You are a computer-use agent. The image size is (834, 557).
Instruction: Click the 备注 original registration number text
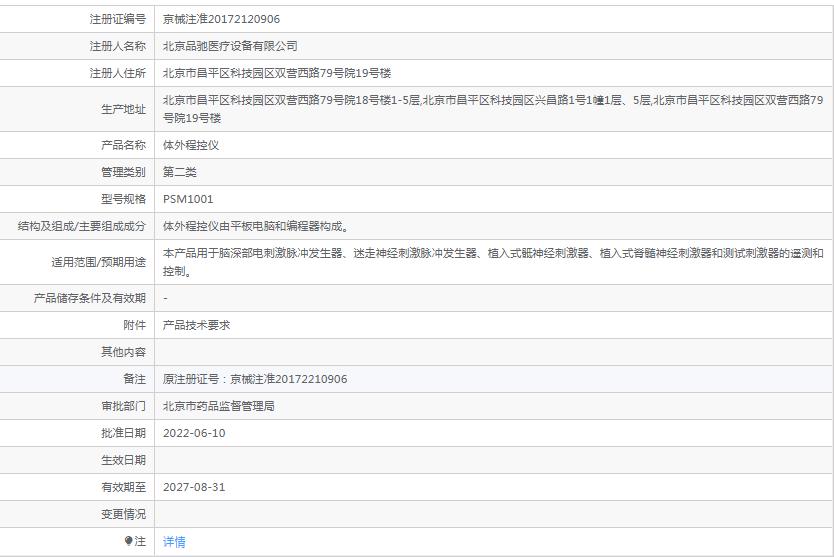tap(255, 379)
